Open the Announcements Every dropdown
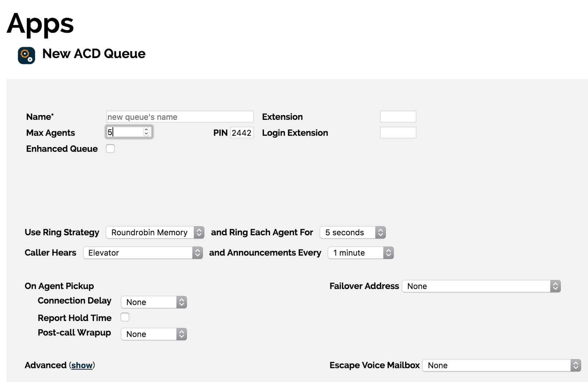Screen dimensions: 588x382 click(x=360, y=253)
